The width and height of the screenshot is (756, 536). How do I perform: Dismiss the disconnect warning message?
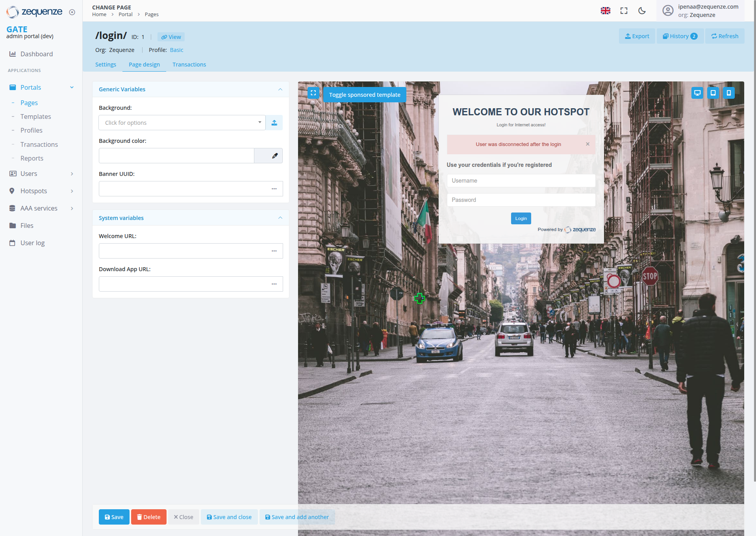tap(587, 144)
